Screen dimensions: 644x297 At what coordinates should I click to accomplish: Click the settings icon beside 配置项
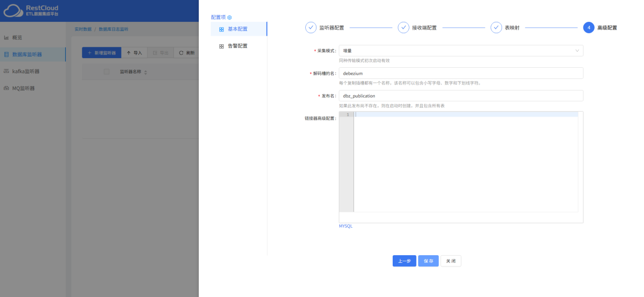(229, 17)
